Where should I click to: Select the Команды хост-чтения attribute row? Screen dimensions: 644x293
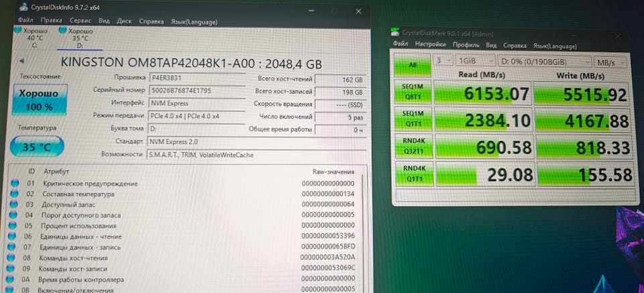[x=182, y=258]
